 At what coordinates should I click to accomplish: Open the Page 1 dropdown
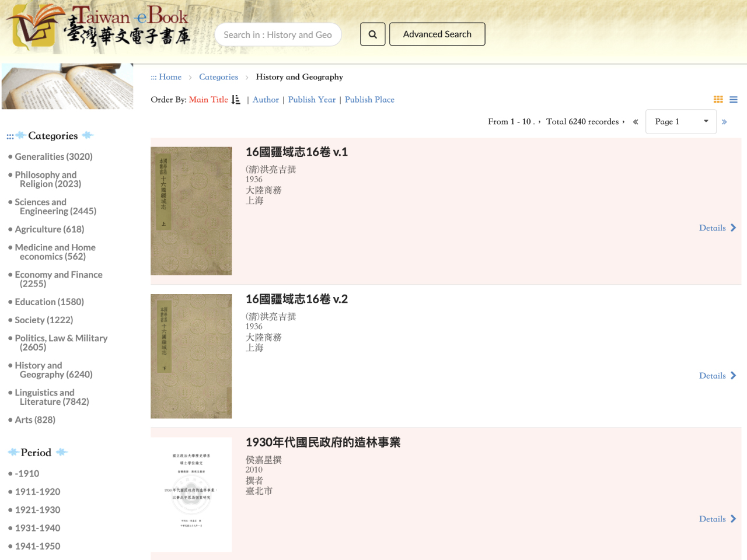point(681,121)
